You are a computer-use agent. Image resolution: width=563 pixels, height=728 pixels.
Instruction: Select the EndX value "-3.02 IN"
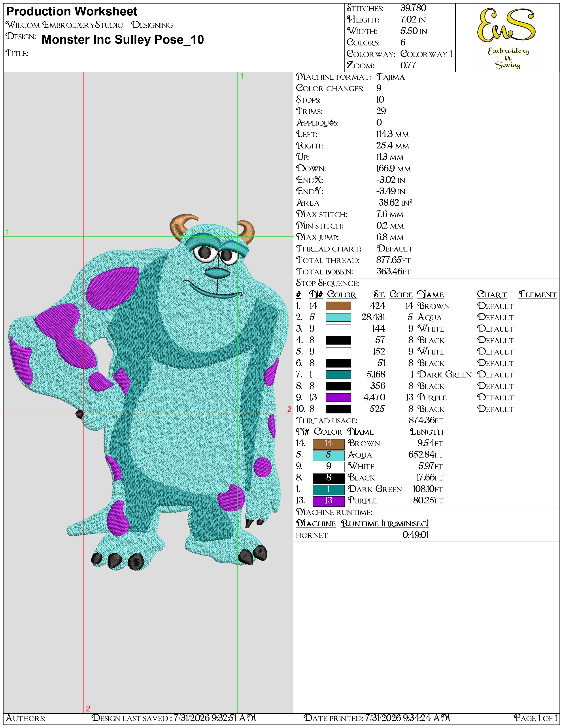tap(391, 180)
